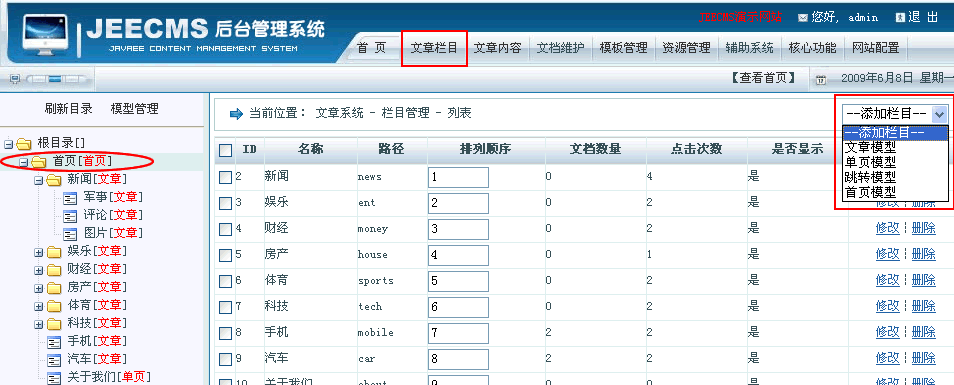Screen dimensions: 954x385
Task: Click the sort order field for 体育
Action: [x=458, y=282]
